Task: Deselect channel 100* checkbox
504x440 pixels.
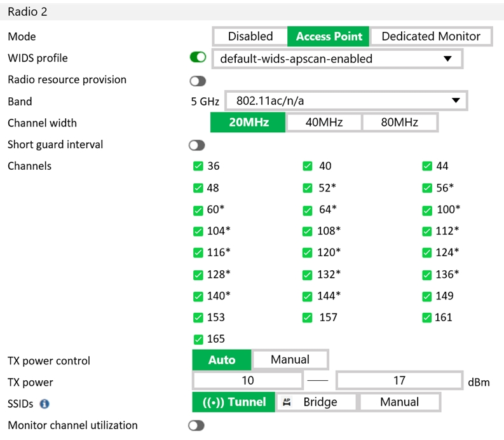Action: (428, 210)
